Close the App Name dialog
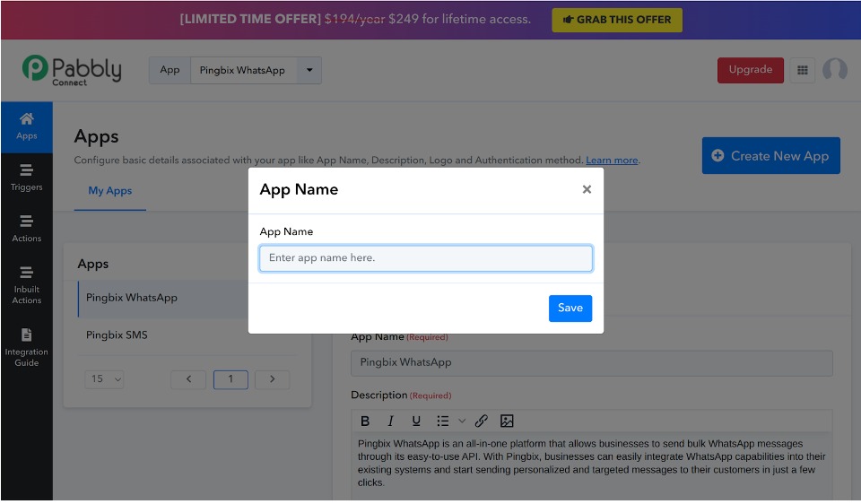Viewport: 861px width, 504px height. pyautogui.click(x=587, y=189)
